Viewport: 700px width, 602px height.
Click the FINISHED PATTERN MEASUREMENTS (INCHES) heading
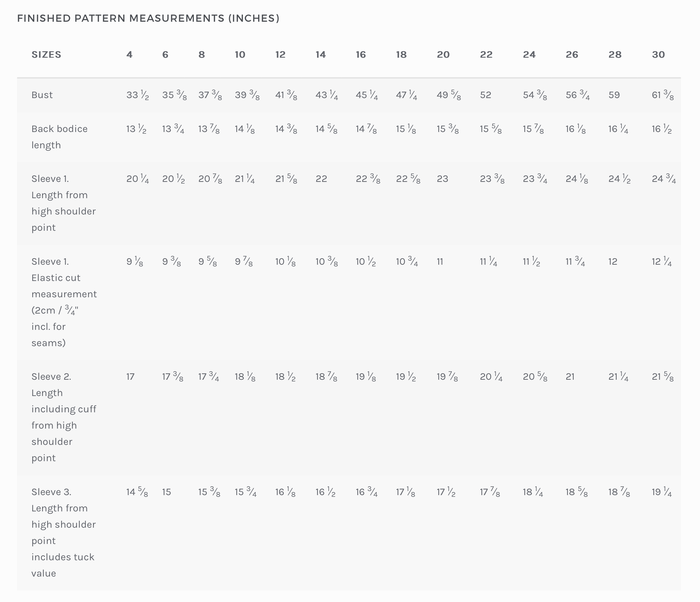148,18
